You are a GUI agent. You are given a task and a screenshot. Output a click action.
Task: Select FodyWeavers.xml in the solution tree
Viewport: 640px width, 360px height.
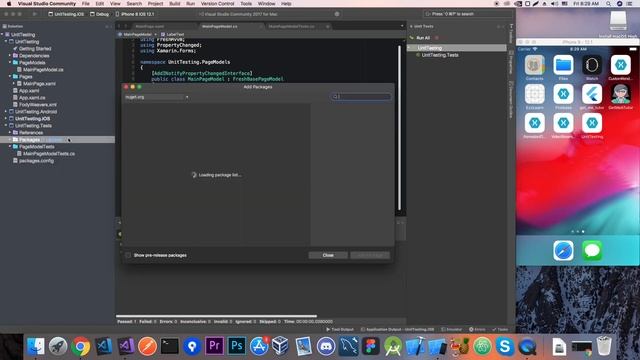38,104
